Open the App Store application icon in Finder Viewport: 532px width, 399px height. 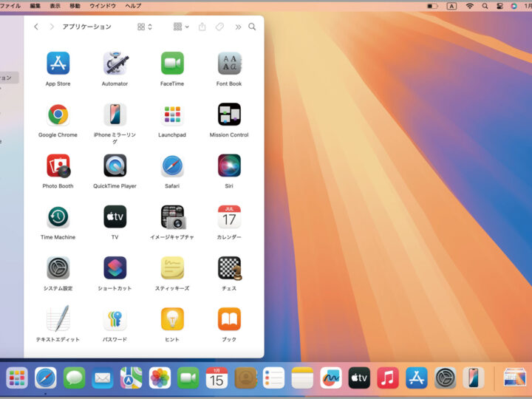point(58,63)
